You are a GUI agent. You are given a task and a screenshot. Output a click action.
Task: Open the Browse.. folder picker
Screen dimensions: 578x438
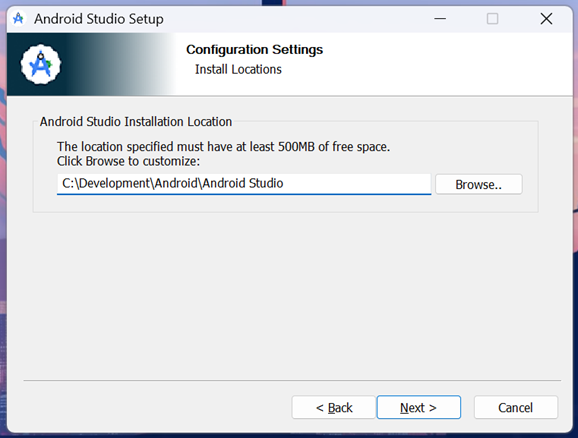point(478,184)
